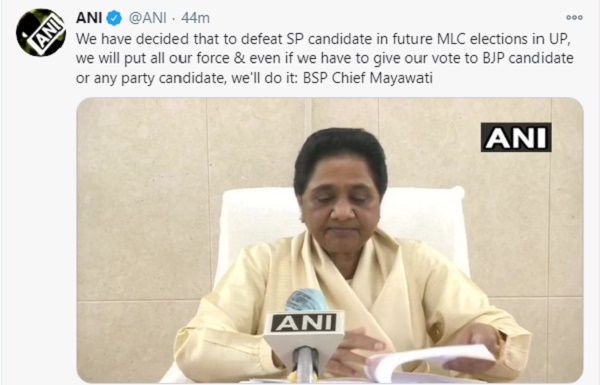Screen dimensions: 600x385
Task: Click the second line starting 'we will put'
Action: 324,58
